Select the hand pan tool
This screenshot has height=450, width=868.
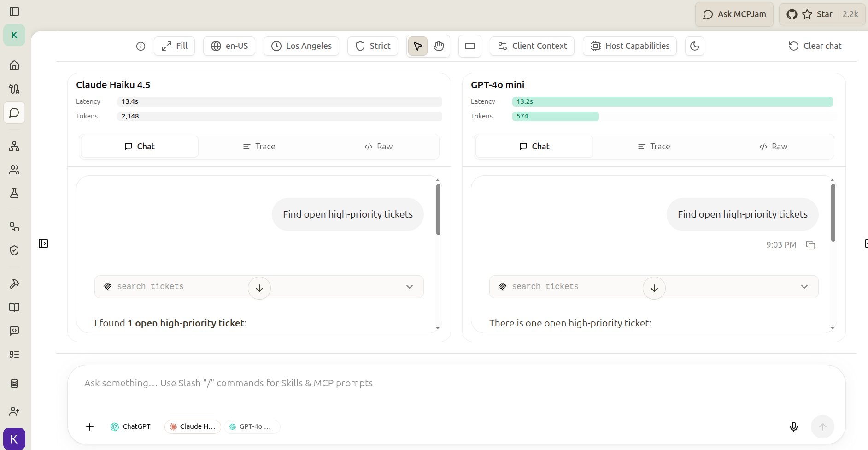439,46
